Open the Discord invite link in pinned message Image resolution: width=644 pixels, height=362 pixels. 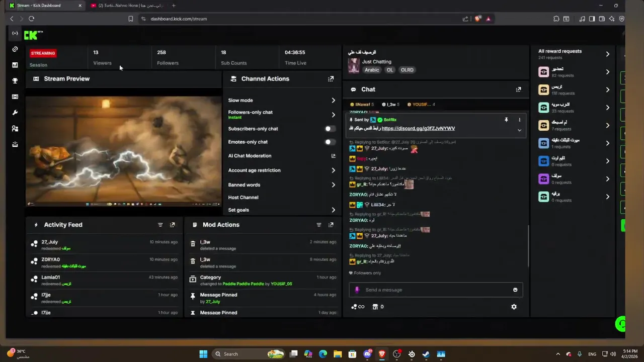pos(418,129)
